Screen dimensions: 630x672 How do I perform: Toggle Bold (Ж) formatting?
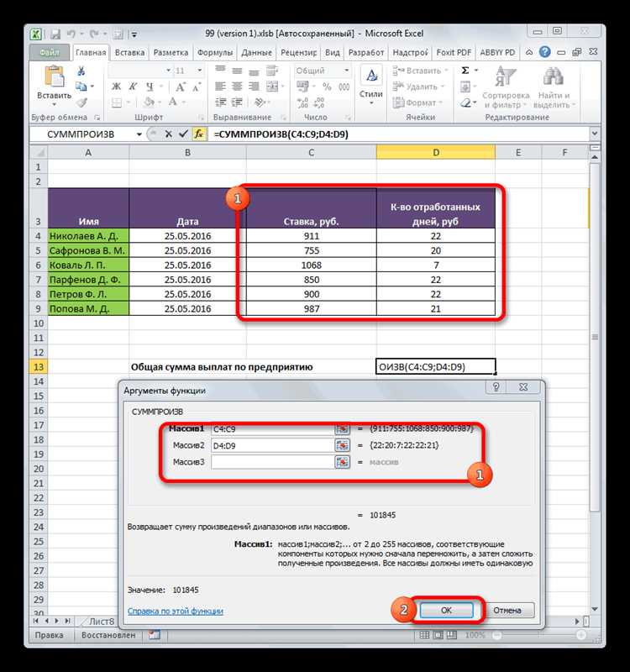coord(116,87)
